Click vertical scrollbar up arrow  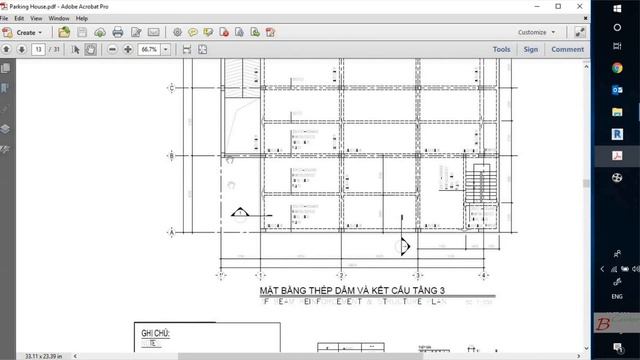coord(587,67)
